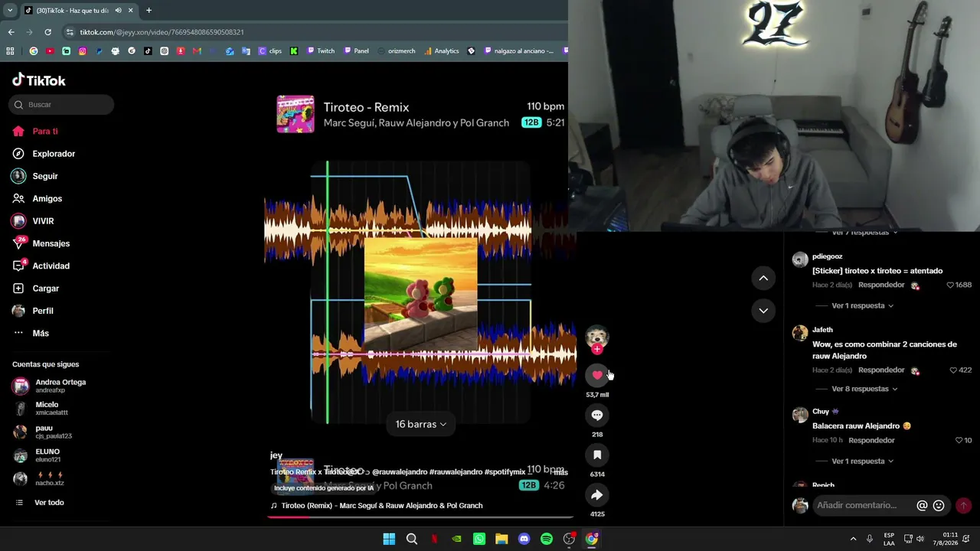
Task: Post comment with the red send arrow
Action: point(963,505)
